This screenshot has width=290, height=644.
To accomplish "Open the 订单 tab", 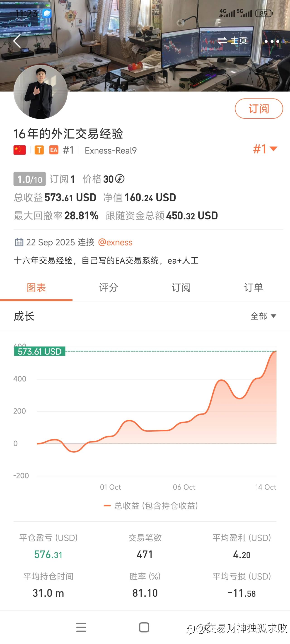I will [254, 288].
